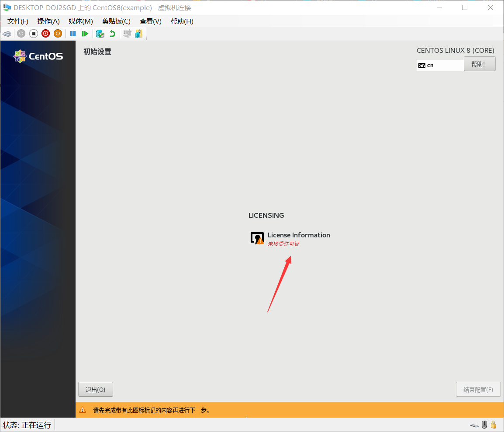Viewport: 504px width, 432px height.
Task: Click the 状态: 正在运行 status text
Action: (27, 425)
